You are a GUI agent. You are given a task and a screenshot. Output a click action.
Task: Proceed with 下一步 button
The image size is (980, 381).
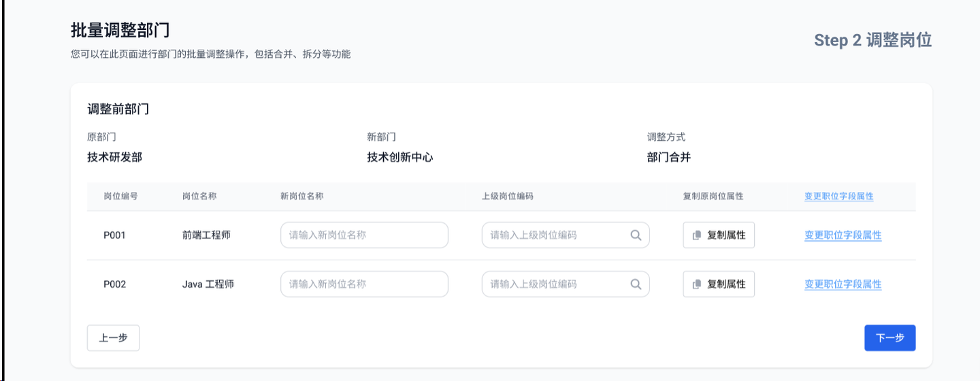(889, 338)
